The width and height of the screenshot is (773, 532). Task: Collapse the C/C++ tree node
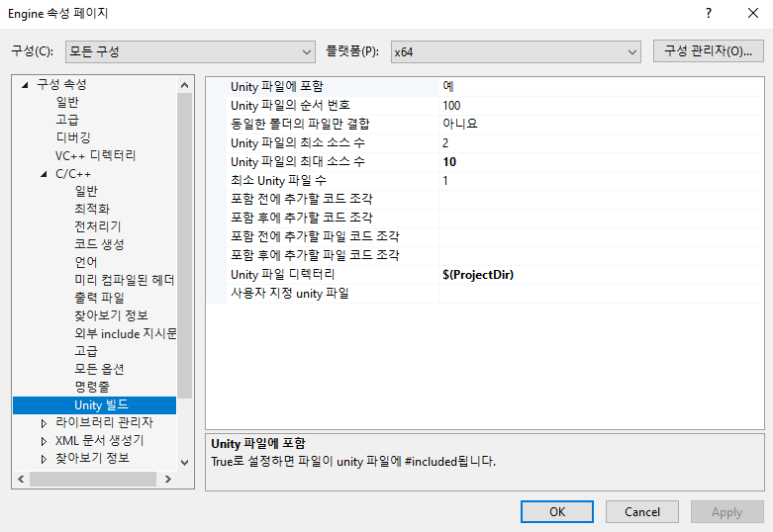[x=44, y=174]
